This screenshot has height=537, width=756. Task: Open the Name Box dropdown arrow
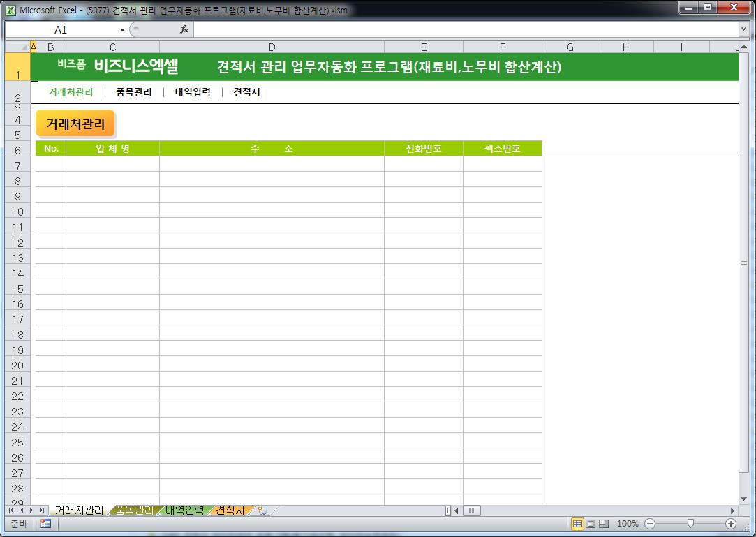click(122, 30)
